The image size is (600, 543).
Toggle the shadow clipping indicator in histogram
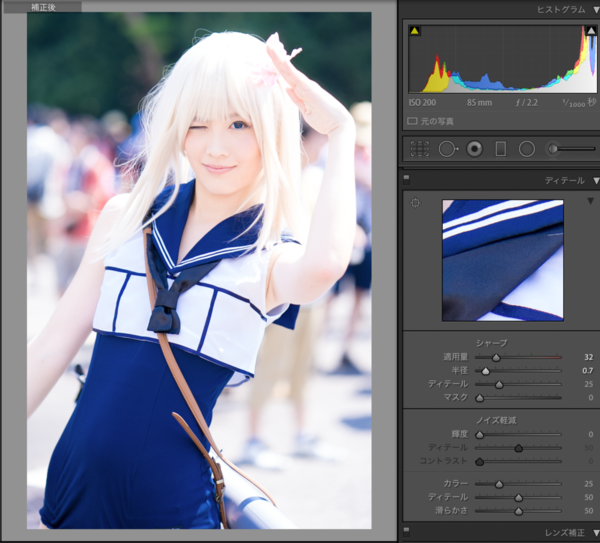(x=415, y=31)
